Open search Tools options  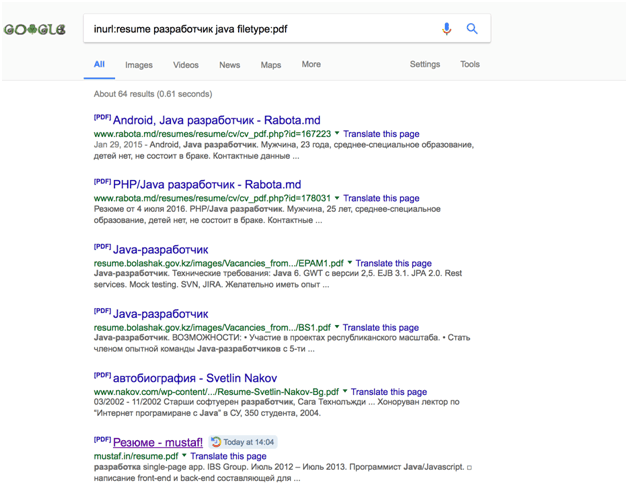coord(470,65)
